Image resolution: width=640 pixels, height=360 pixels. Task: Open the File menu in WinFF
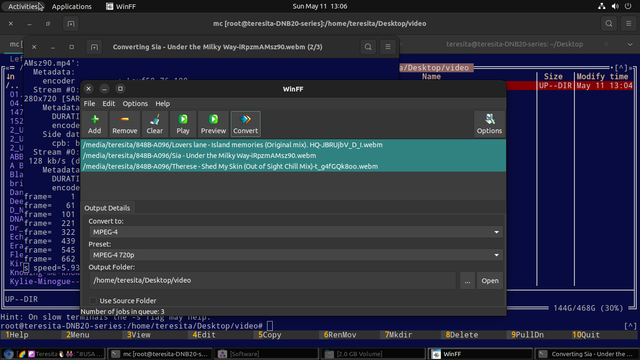click(89, 104)
